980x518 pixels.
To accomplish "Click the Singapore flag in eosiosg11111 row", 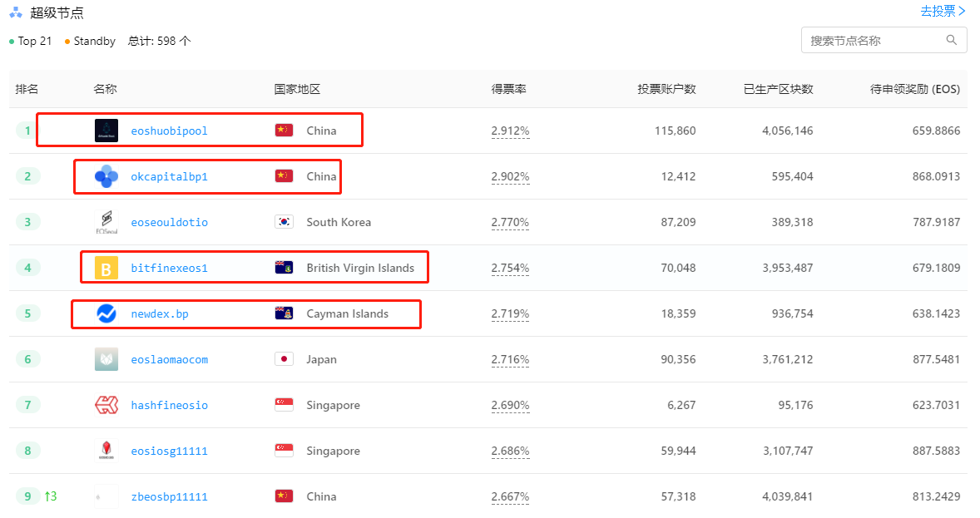I will (x=284, y=450).
